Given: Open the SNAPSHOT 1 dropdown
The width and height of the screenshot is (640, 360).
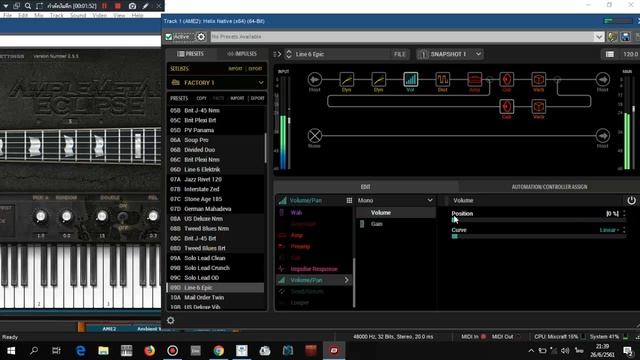Looking at the screenshot, I should click(478, 54).
